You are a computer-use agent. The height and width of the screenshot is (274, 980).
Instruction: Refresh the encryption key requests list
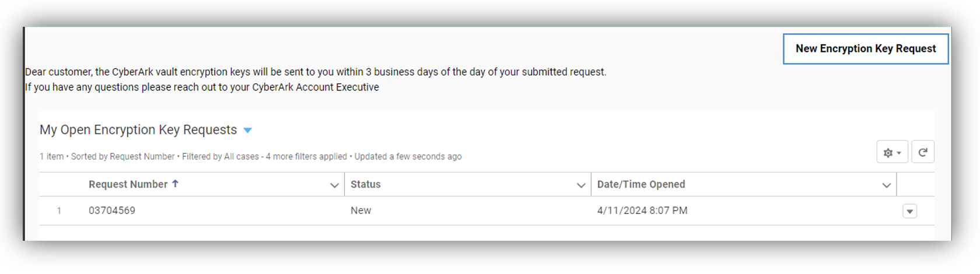922,153
